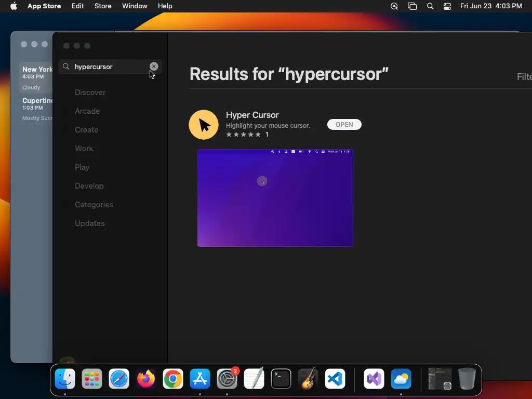Open Weather app from the Dock

(x=401, y=379)
